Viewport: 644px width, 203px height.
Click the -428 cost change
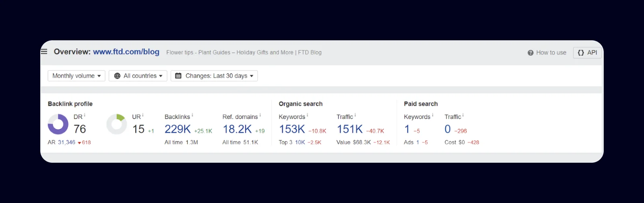473,142
